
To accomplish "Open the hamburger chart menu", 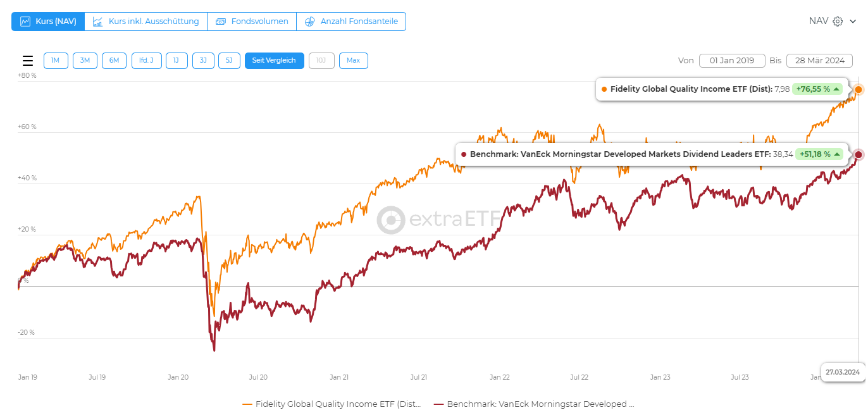I will point(28,61).
